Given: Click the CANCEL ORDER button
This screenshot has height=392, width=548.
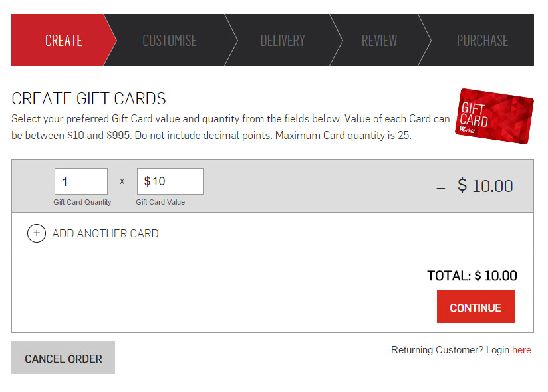Looking at the screenshot, I should click(x=63, y=358).
